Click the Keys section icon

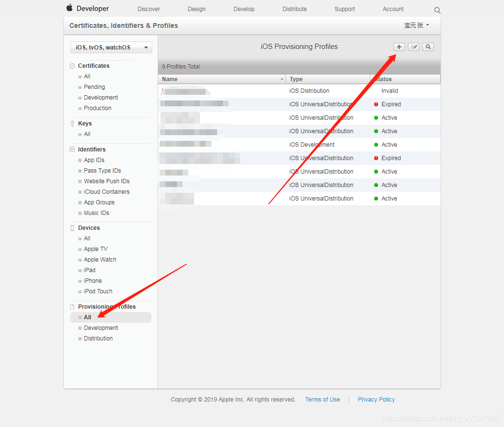(73, 124)
